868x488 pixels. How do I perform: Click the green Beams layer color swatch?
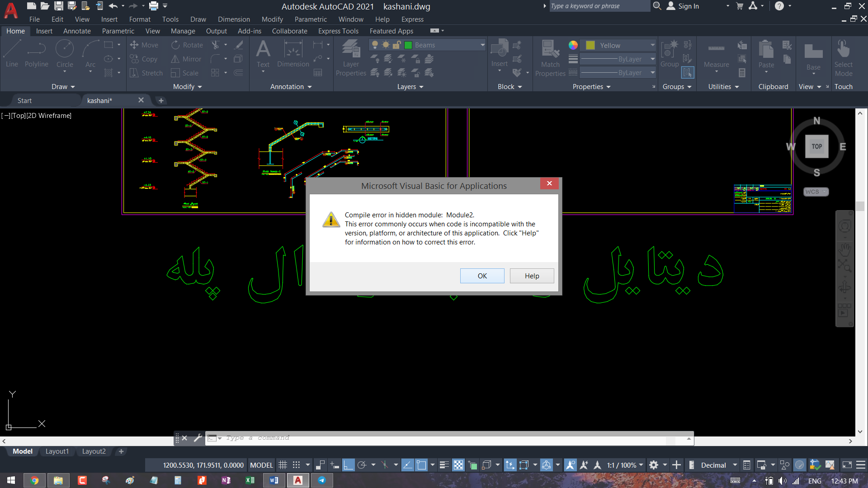point(408,45)
